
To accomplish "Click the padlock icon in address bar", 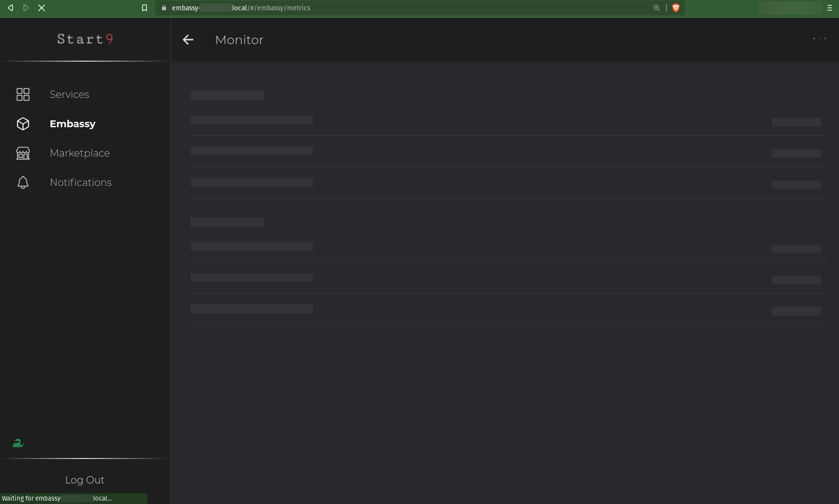I will click(165, 8).
